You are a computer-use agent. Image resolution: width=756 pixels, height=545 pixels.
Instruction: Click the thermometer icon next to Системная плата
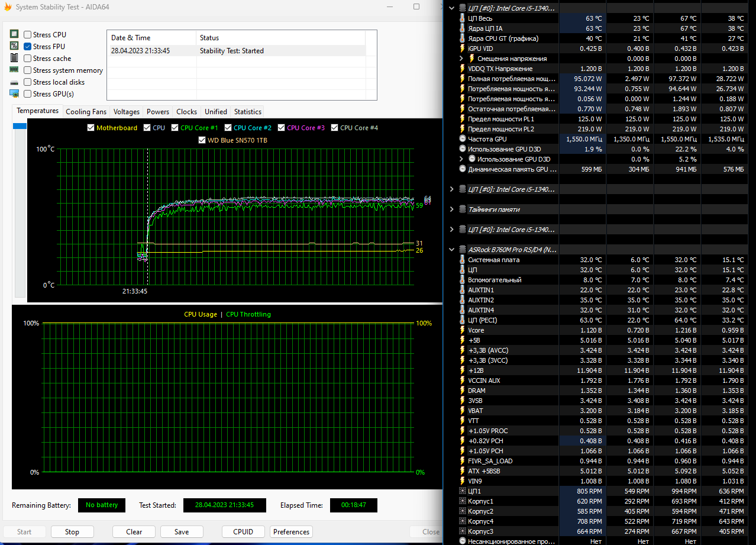pyautogui.click(x=463, y=260)
